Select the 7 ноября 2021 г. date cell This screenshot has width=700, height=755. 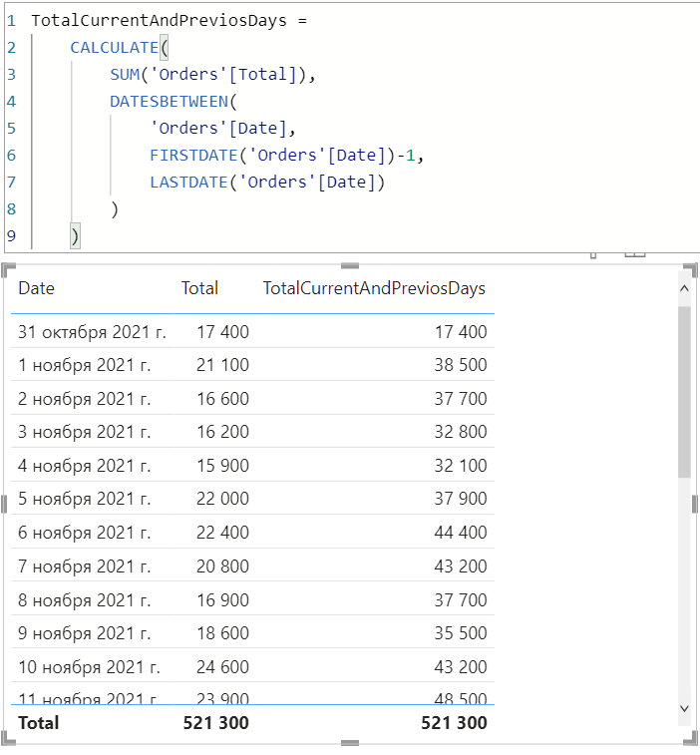[84, 566]
